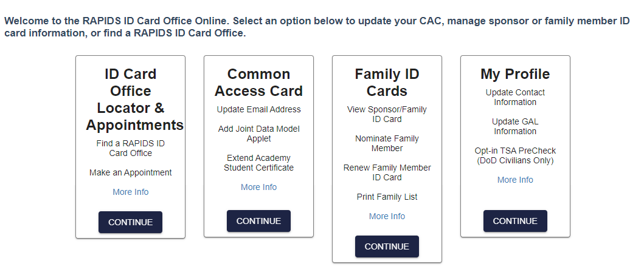This screenshot has width=644, height=275.
Task: Click Opt-in TSA PreCheck text
Action: (515, 155)
